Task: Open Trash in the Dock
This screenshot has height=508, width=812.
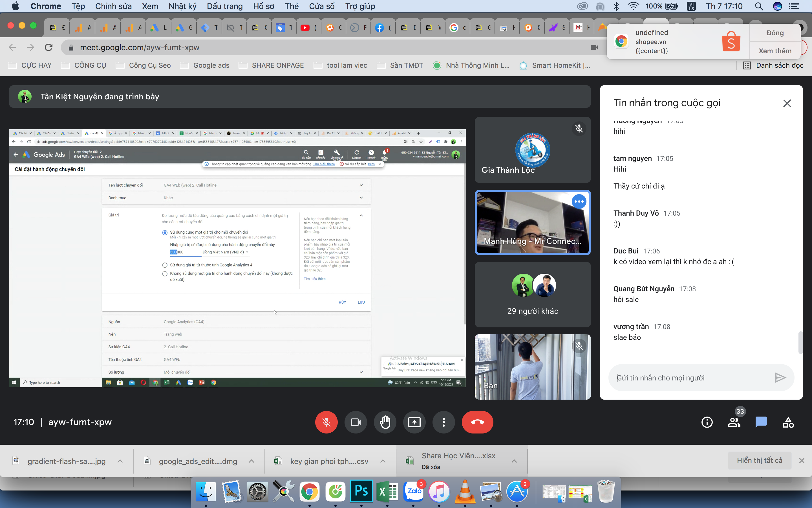Action: tap(606, 492)
